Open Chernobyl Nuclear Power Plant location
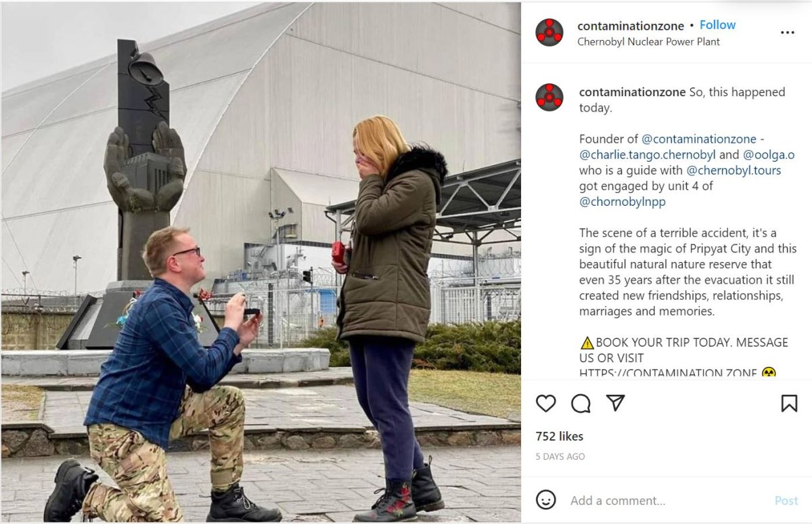 pyautogui.click(x=648, y=42)
